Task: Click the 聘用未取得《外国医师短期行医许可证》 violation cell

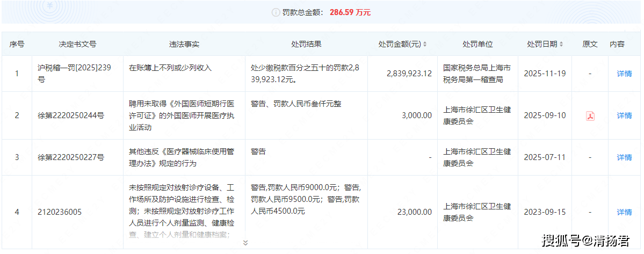Action: pos(184,115)
